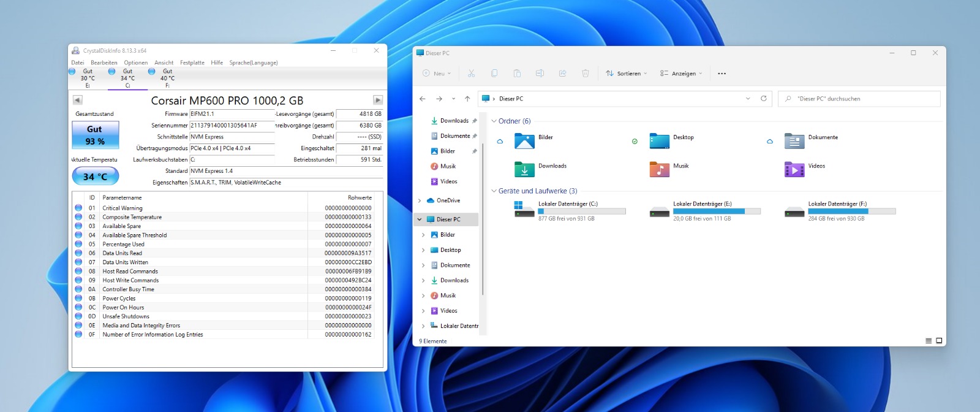Image resolution: width=980 pixels, height=412 pixels.
Task: Click pinned Downloads in quick access
Action: 454,121
